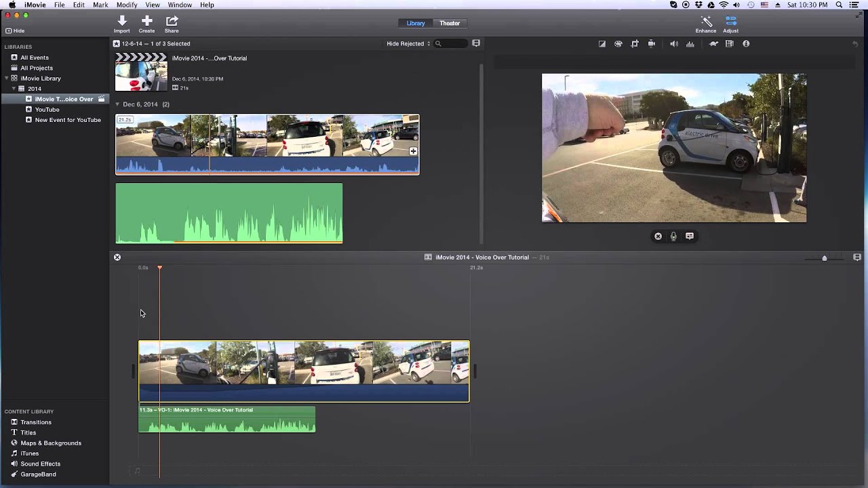The height and width of the screenshot is (488, 868).
Task: Click the clock showing Sat 10:30 PM
Action: pos(808,5)
